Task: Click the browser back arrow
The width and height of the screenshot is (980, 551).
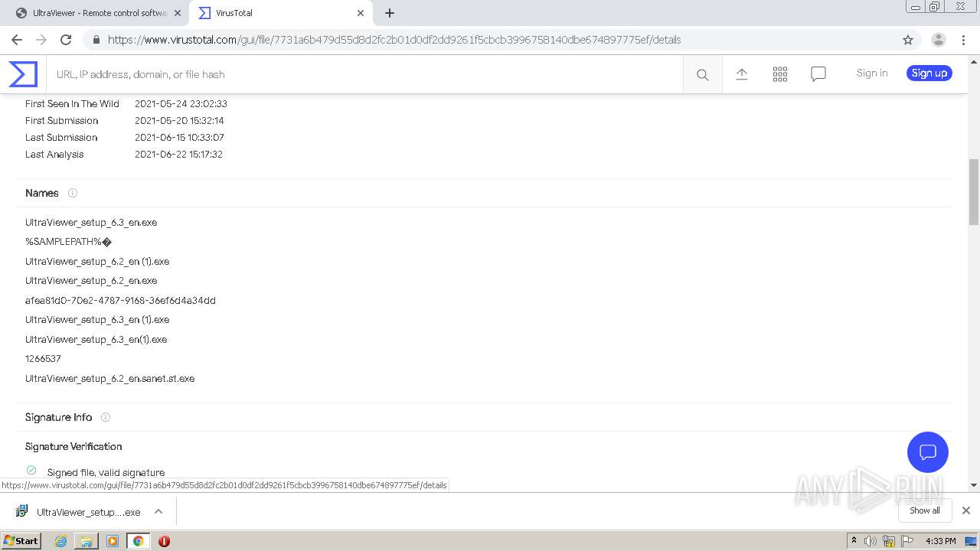Action: coord(17,40)
